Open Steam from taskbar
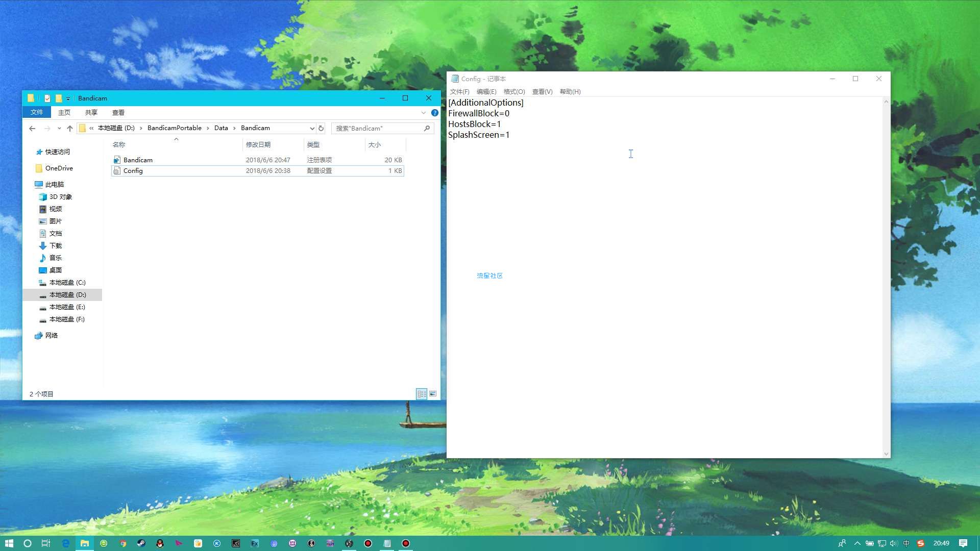980x551 pixels. 141,543
